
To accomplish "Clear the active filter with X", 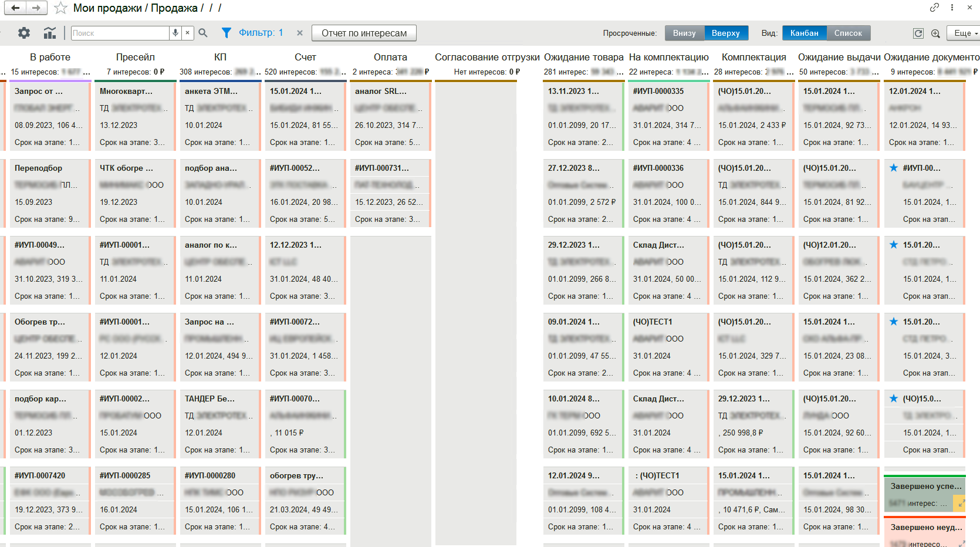I will click(x=299, y=33).
